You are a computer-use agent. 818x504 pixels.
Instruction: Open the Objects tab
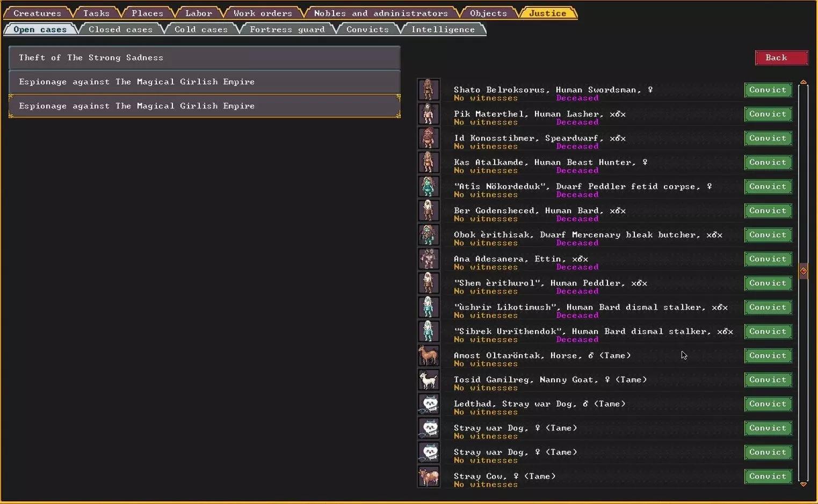[x=489, y=13]
